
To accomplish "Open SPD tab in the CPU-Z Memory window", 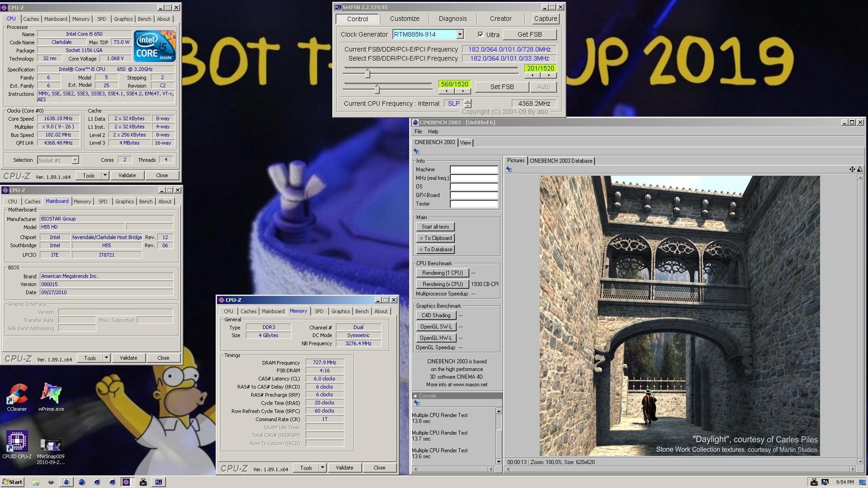I will (x=319, y=311).
